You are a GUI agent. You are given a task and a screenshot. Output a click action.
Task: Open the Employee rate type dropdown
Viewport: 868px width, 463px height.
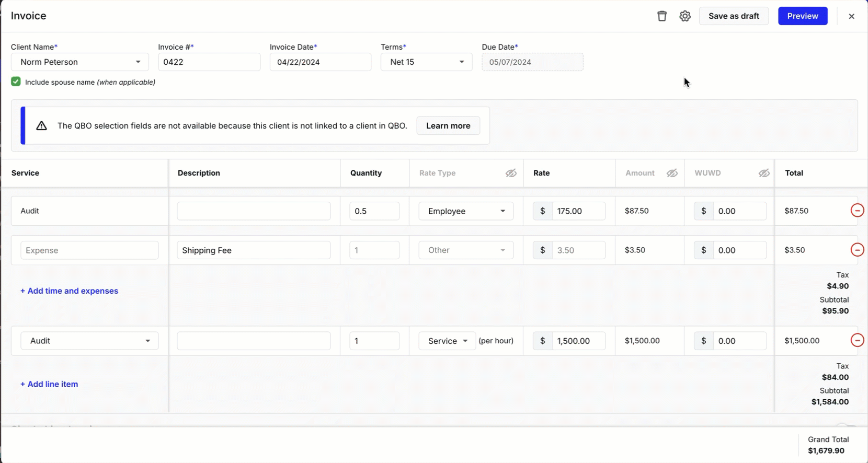point(466,211)
